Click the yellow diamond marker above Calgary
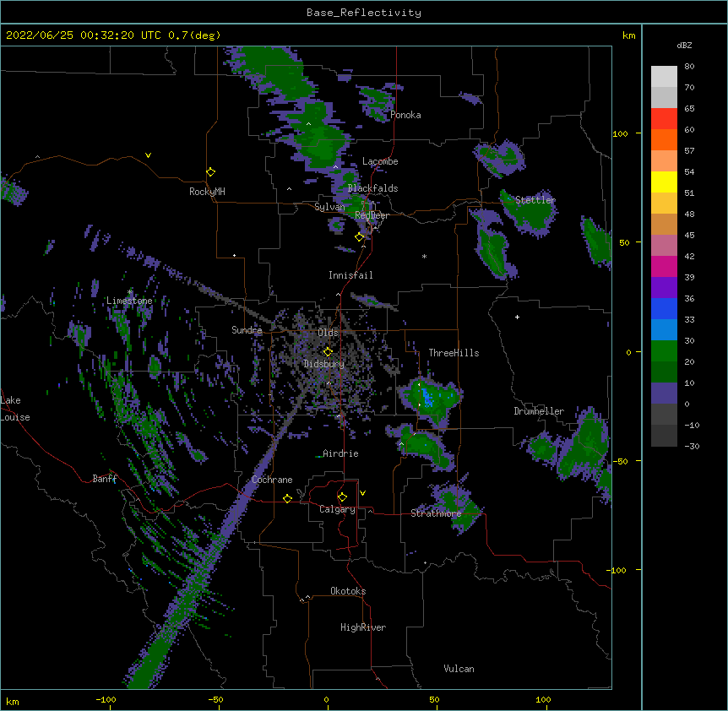 tap(342, 497)
